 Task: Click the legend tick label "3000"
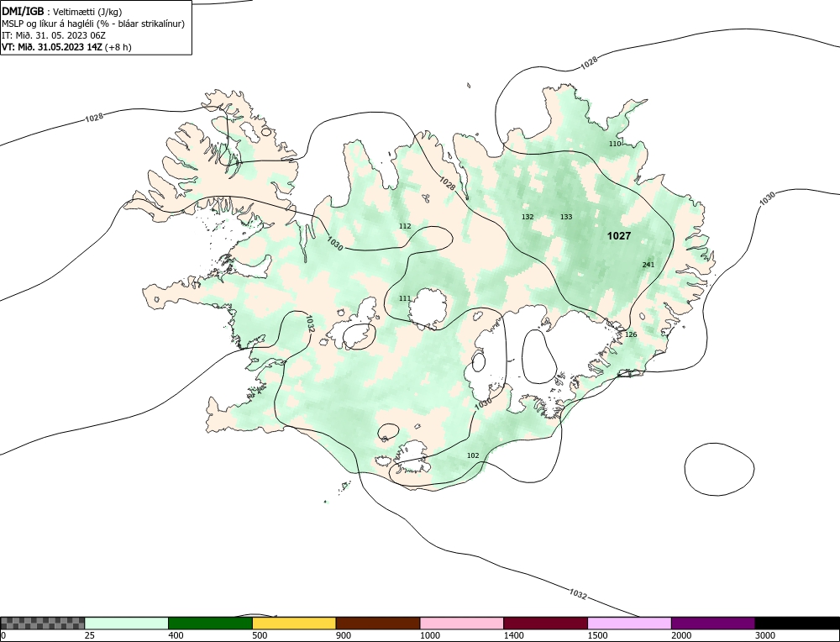[765, 635]
